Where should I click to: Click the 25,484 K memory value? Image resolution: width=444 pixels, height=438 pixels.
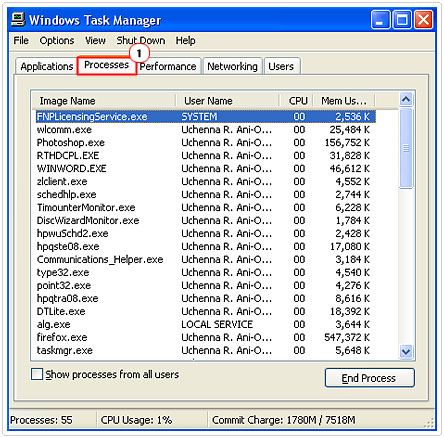click(x=350, y=130)
